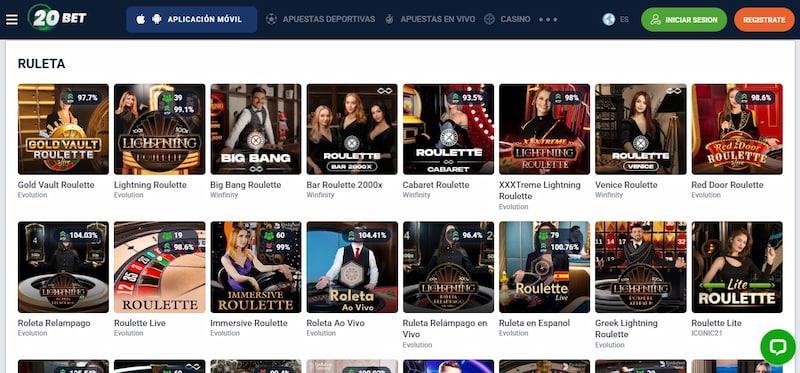Open the Gold Vault Roulette thumbnail

63,129
